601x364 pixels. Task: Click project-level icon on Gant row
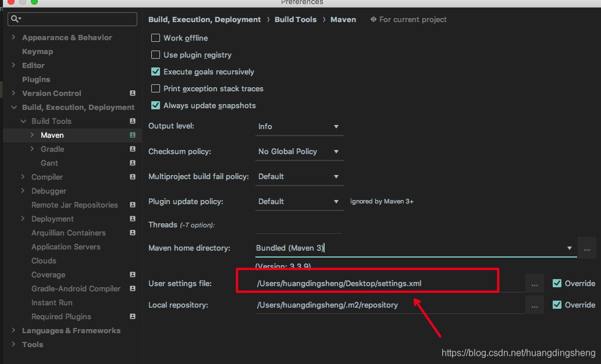click(x=133, y=163)
